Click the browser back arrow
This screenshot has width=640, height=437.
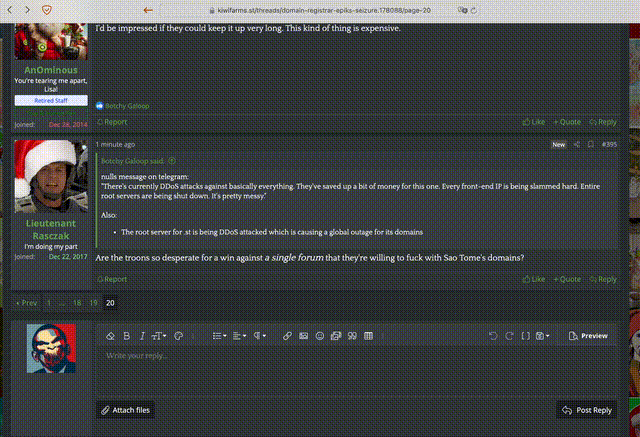[x=10, y=10]
